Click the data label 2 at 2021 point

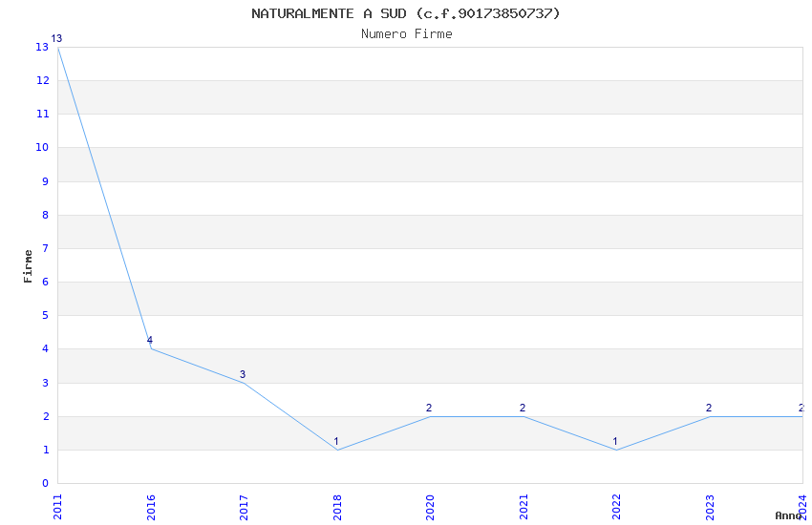(x=523, y=408)
